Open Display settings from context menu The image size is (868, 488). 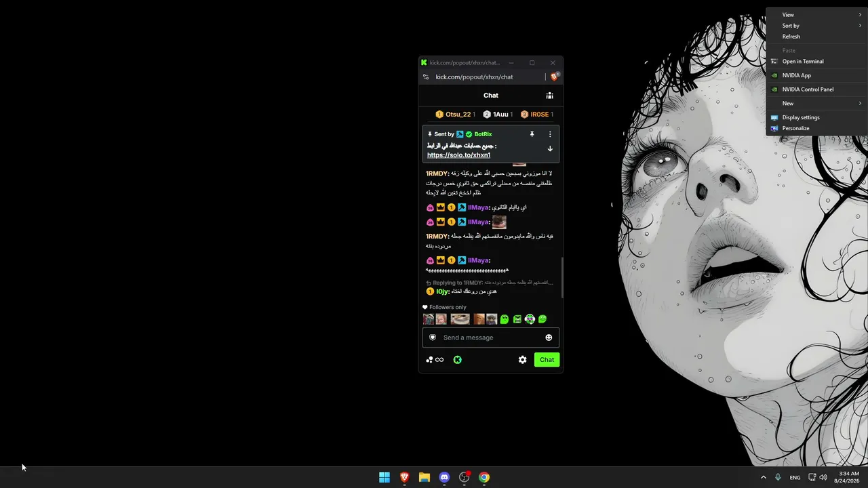pyautogui.click(x=815, y=117)
